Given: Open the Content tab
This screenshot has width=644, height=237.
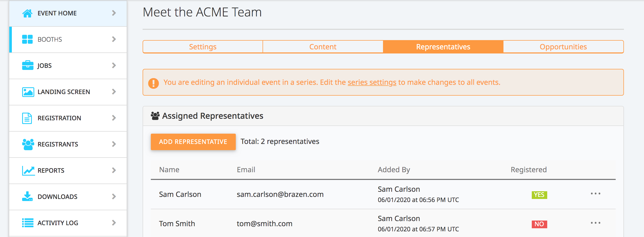Looking at the screenshot, I should tap(323, 47).
